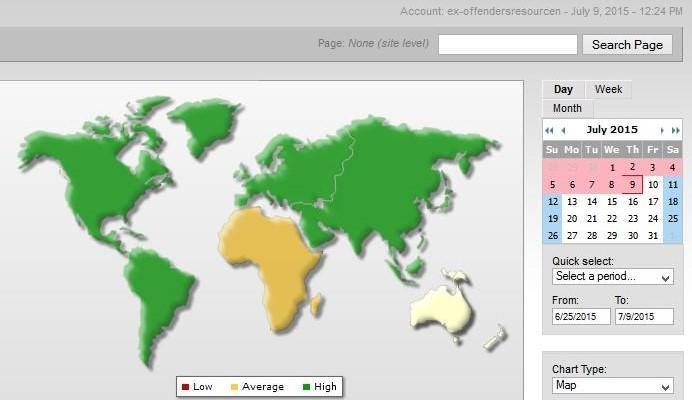Open the Chart Type dropdown showing Map
This screenshot has width=692, height=400.
click(x=613, y=385)
